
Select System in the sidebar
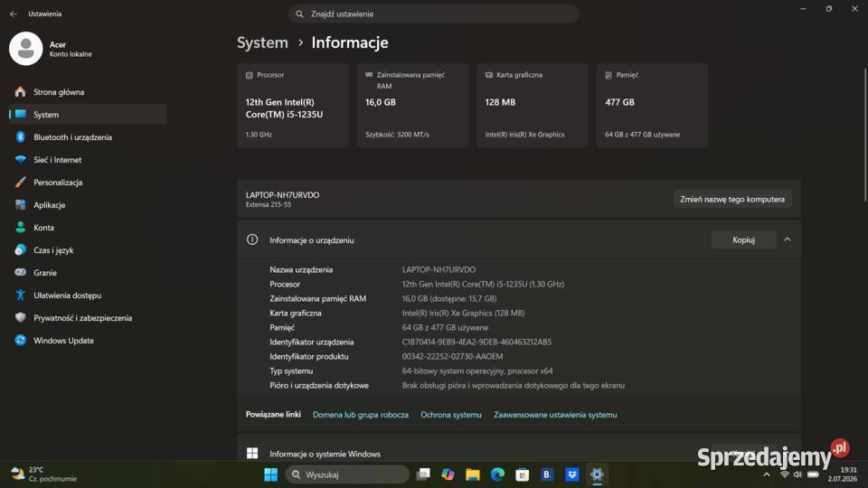pyautogui.click(x=88, y=115)
